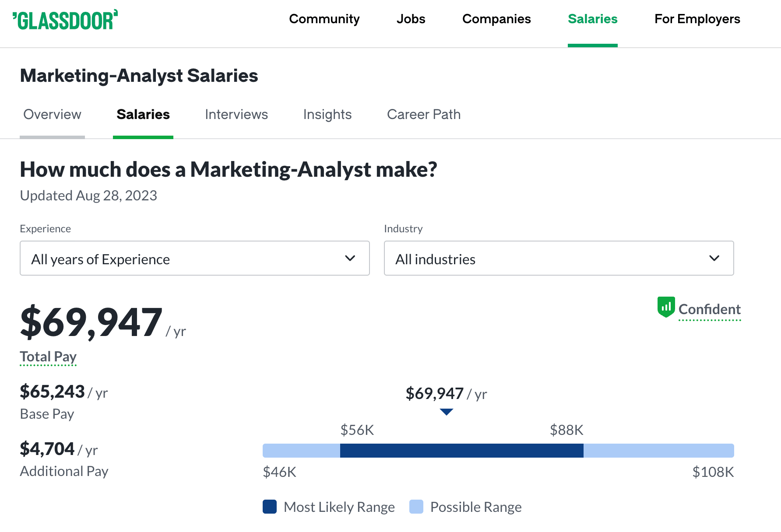
Task: Click the Confident label text
Action: click(710, 309)
